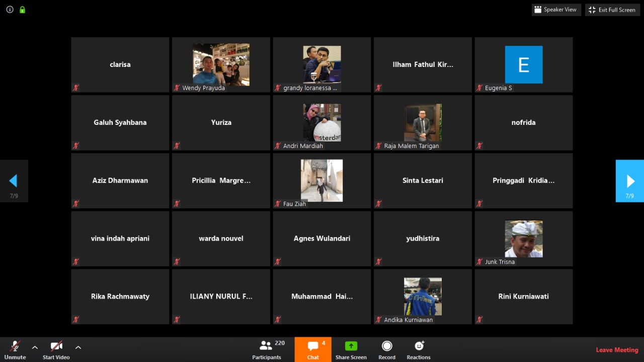Exit Full Screen mode

coord(612,10)
